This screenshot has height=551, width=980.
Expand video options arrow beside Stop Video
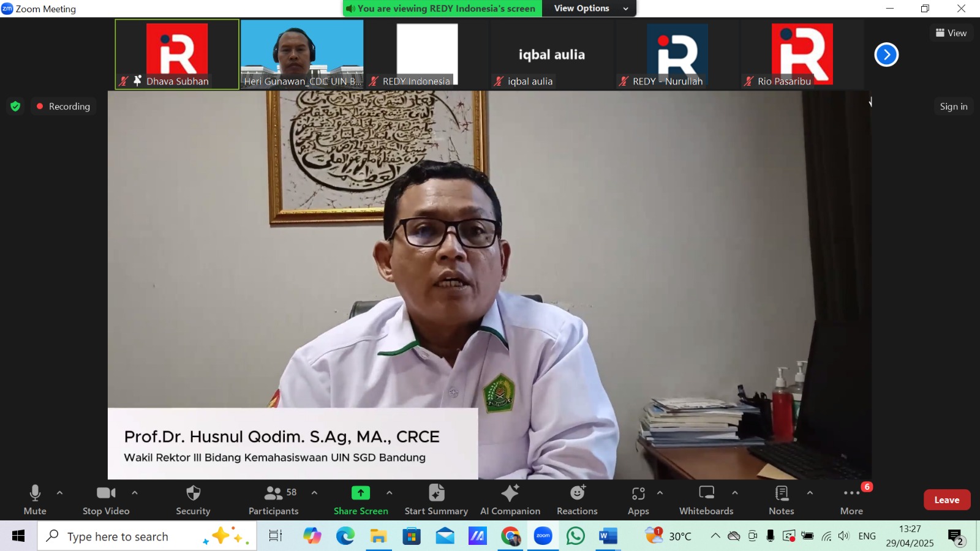(135, 493)
